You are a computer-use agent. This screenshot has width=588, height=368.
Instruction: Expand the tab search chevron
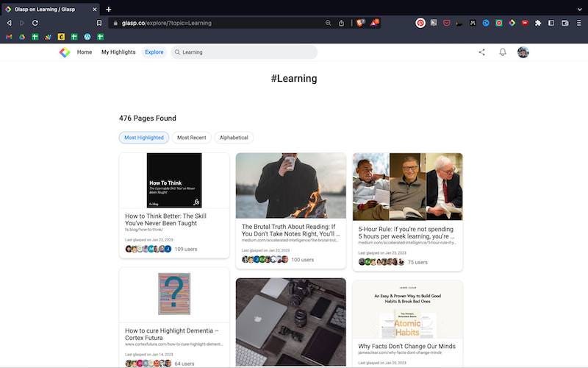[579, 9]
